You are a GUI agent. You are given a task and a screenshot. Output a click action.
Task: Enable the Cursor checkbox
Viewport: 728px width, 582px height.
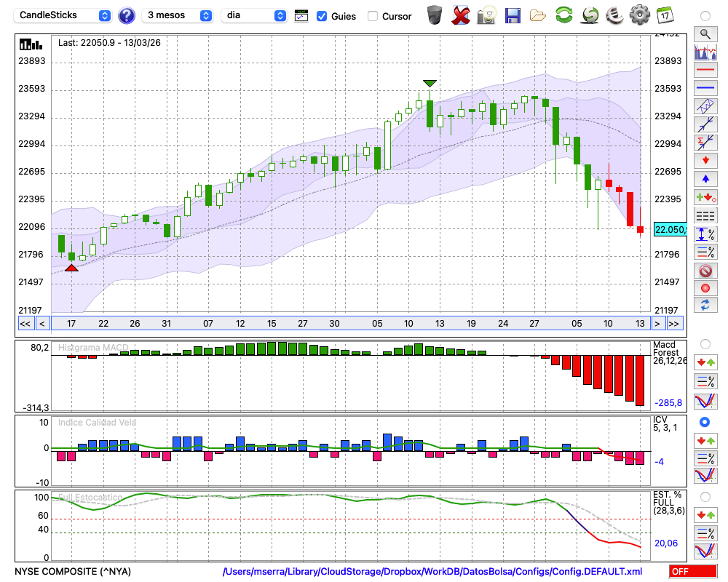pos(372,16)
